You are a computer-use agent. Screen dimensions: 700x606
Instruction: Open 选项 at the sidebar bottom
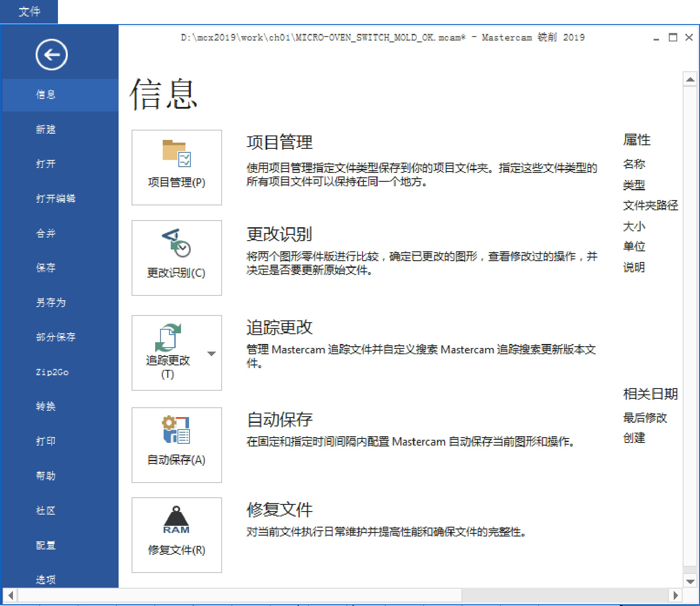[46, 579]
